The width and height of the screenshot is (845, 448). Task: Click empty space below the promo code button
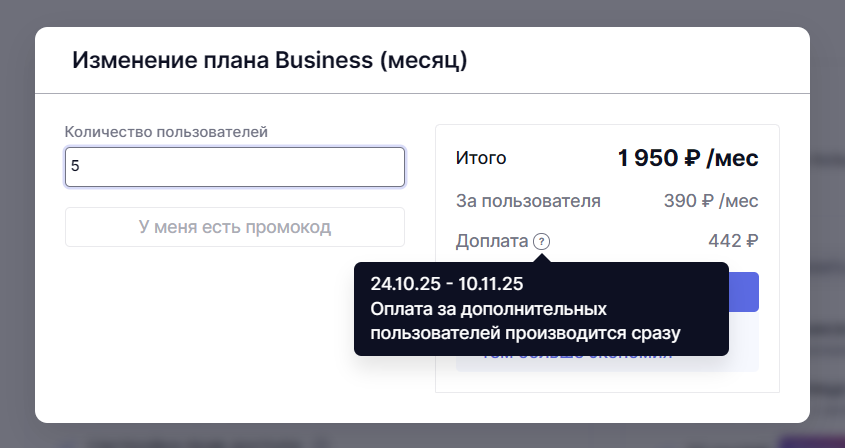point(235,330)
